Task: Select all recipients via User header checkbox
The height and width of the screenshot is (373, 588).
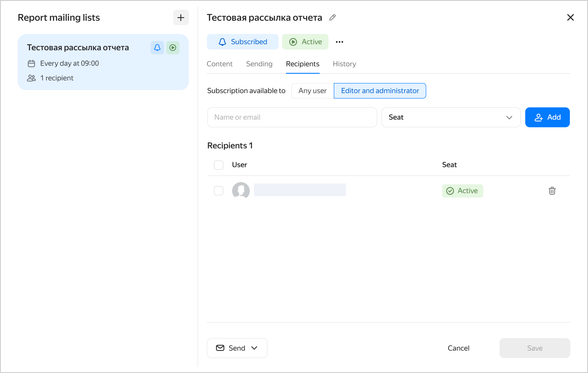Action: pos(219,165)
